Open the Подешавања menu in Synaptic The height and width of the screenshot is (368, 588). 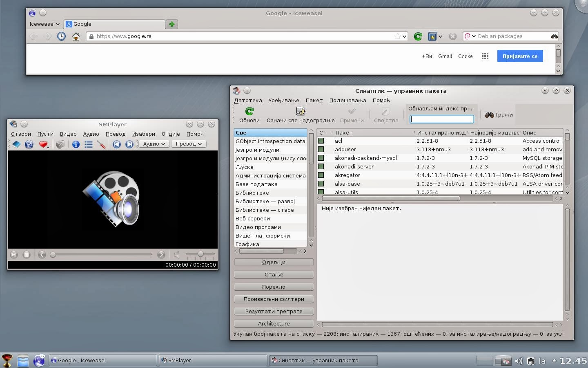[347, 101]
